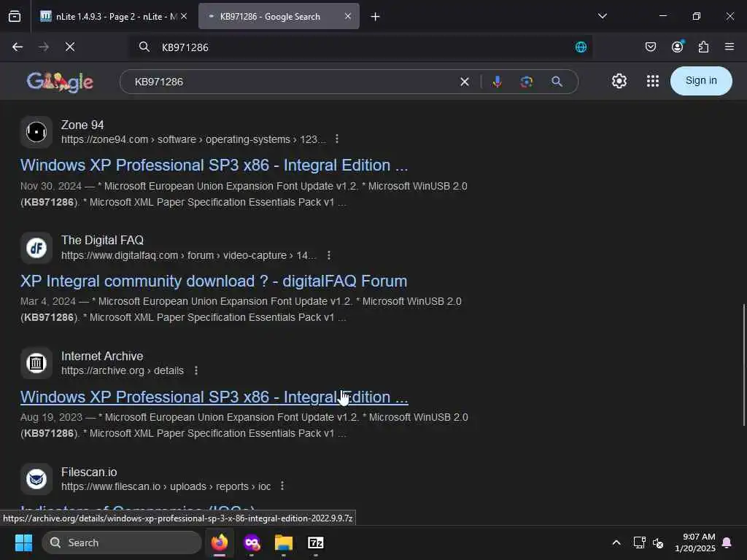This screenshot has height=560, width=747.
Task: Click the Zone 94 site name
Action: click(x=82, y=125)
